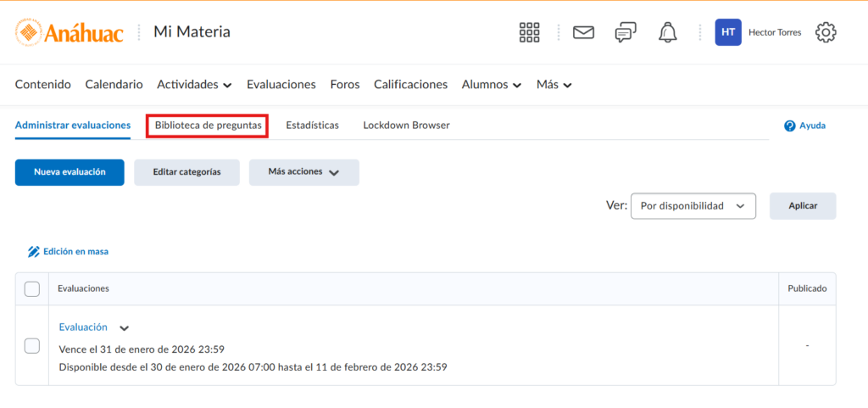
Task: Open the notifications bell icon
Action: 668,32
